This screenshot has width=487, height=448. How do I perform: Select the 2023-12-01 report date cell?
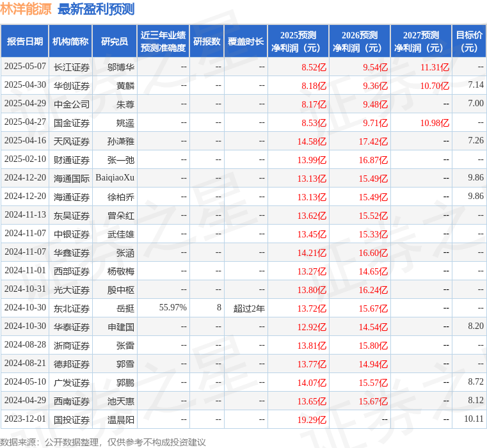click(25, 419)
